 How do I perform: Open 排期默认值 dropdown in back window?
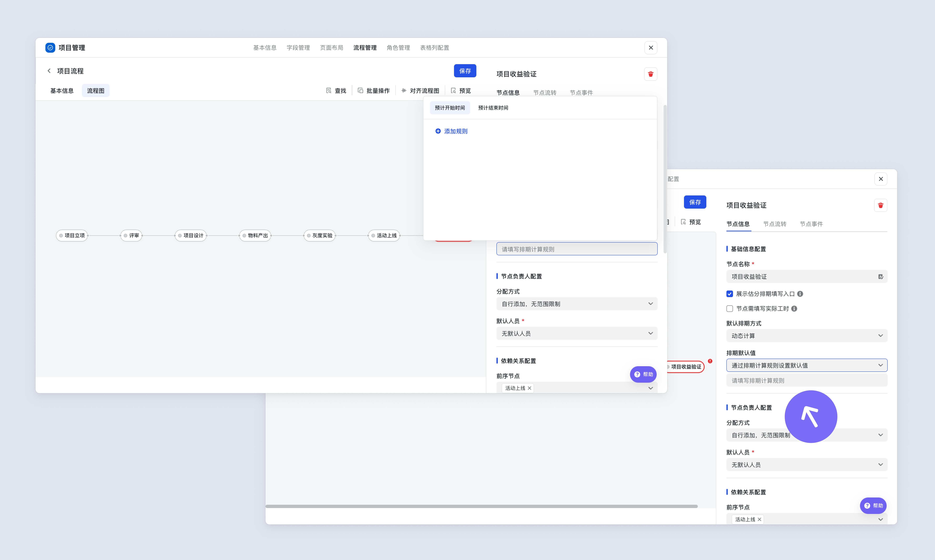[x=807, y=365]
